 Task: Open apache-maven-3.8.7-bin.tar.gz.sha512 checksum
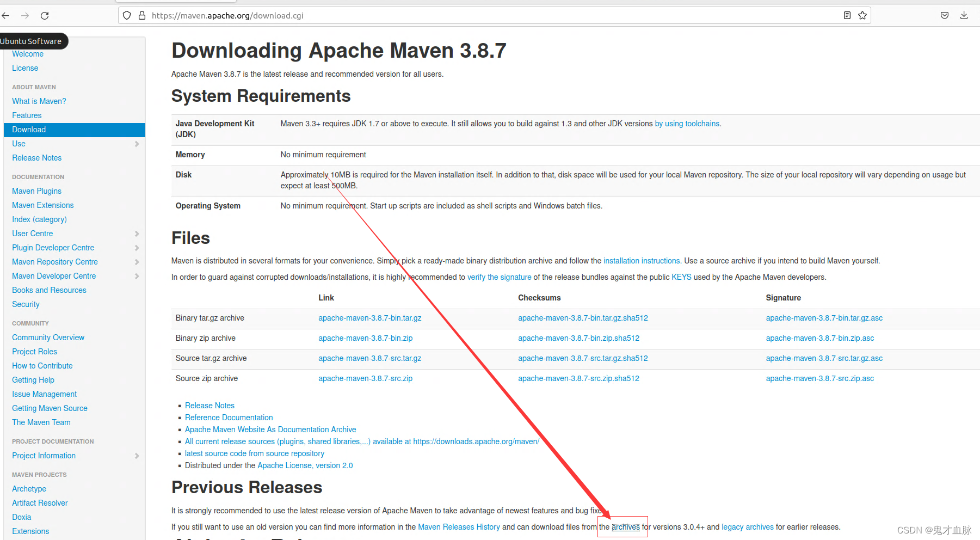pos(583,318)
